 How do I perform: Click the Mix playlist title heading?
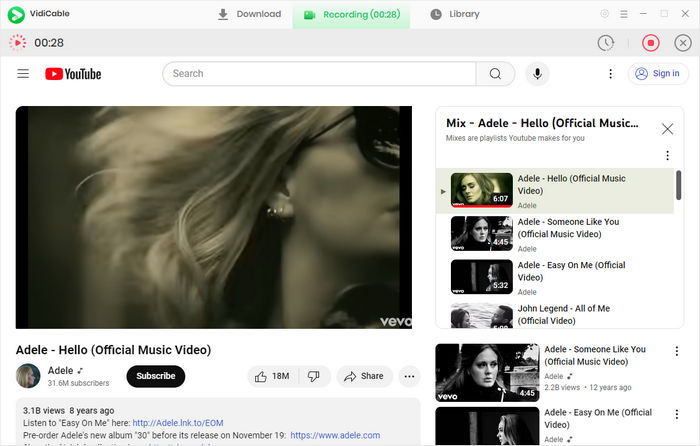[x=542, y=123]
